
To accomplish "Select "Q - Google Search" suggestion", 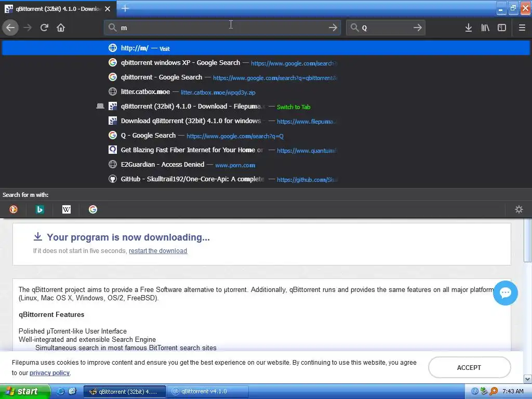I will [266, 136].
